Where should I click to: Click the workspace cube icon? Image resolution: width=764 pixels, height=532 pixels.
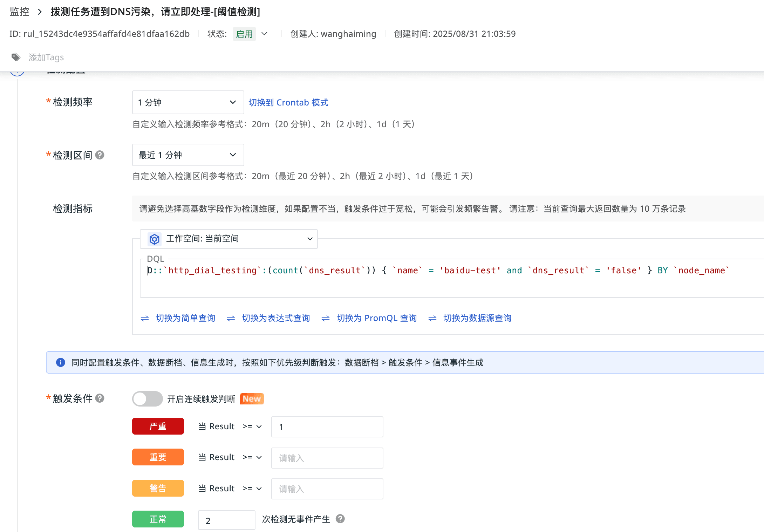[x=154, y=239]
